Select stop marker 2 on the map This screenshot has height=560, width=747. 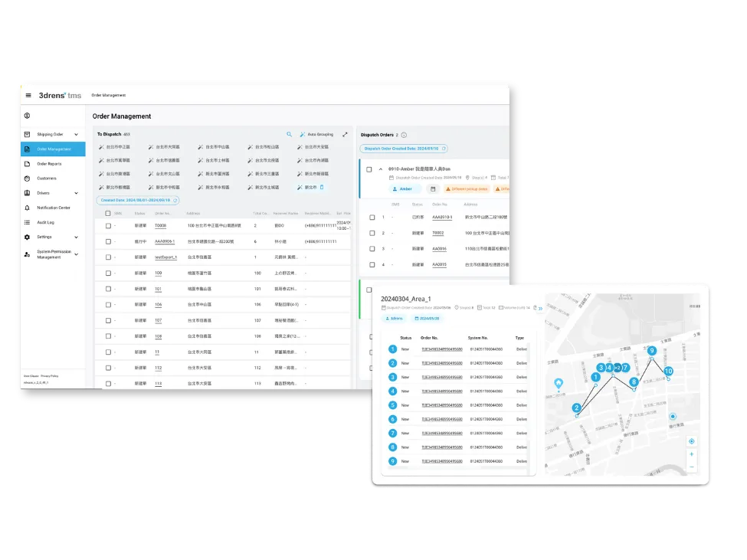576,408
